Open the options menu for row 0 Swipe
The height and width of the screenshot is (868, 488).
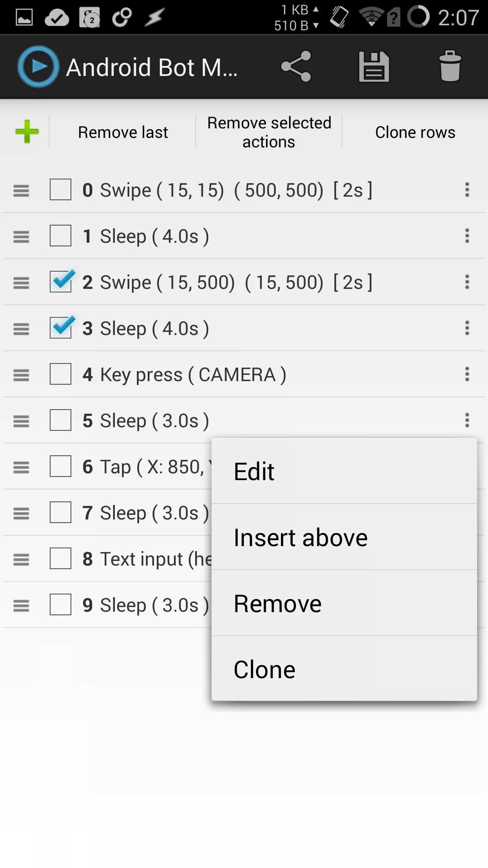467,190
